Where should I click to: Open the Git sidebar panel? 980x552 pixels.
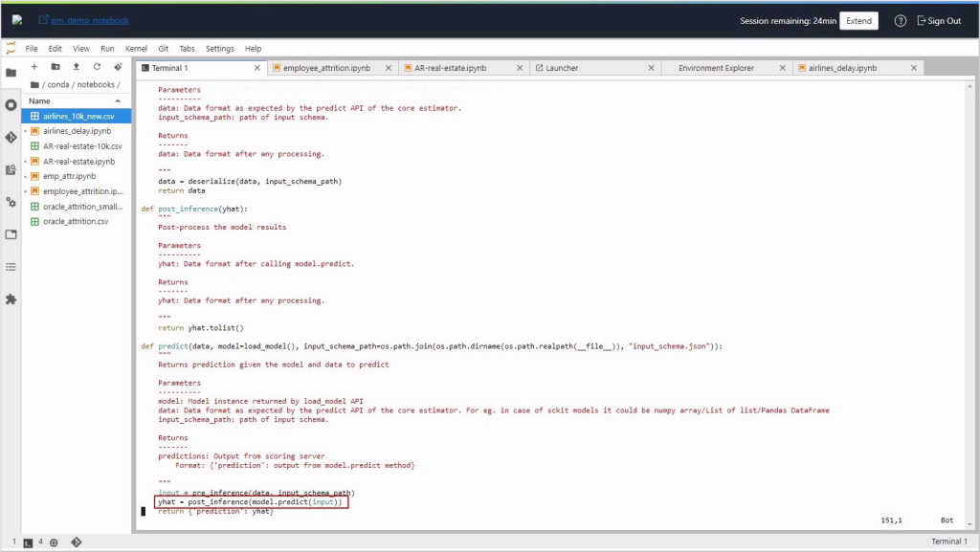tap(11, 136)
